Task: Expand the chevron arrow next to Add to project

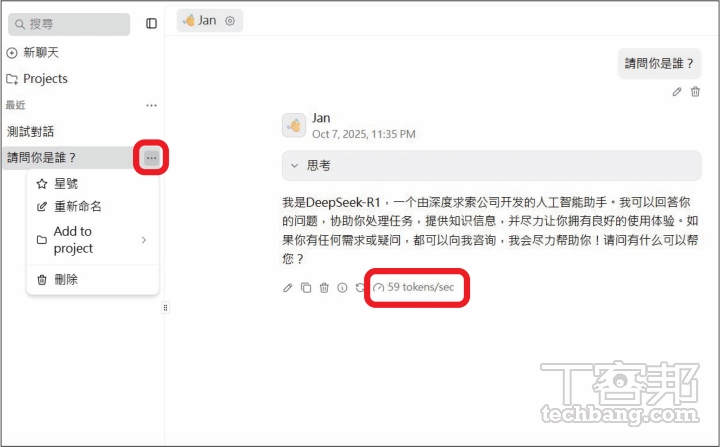Action: tap(144, 240)
